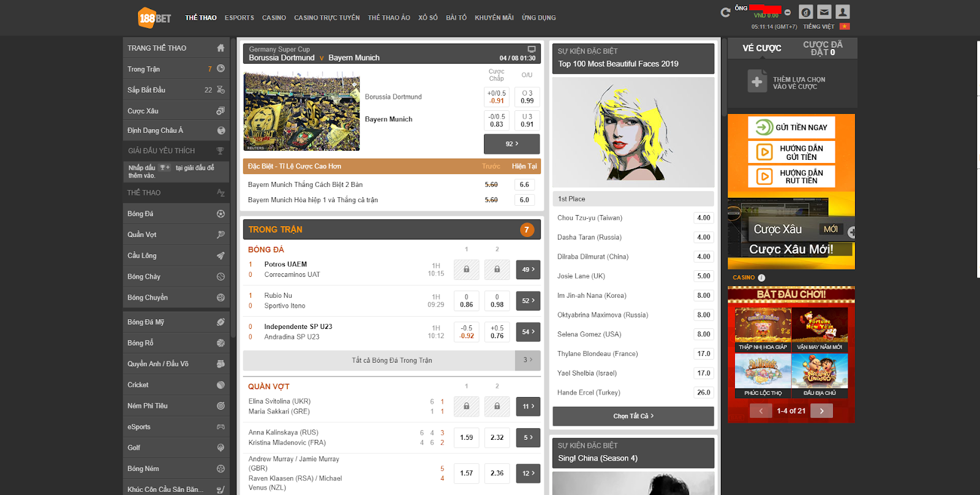This screenshot has width=980, height=495.
Task: Click the Dortmund stadium match photo
Action: click(301, 111)
